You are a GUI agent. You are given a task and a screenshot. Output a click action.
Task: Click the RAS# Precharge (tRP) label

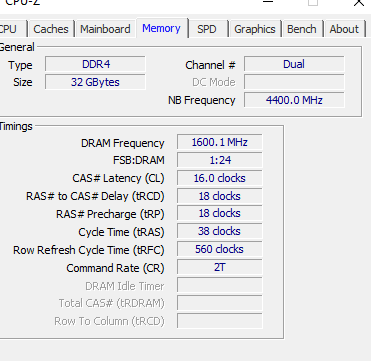point(110,214)
